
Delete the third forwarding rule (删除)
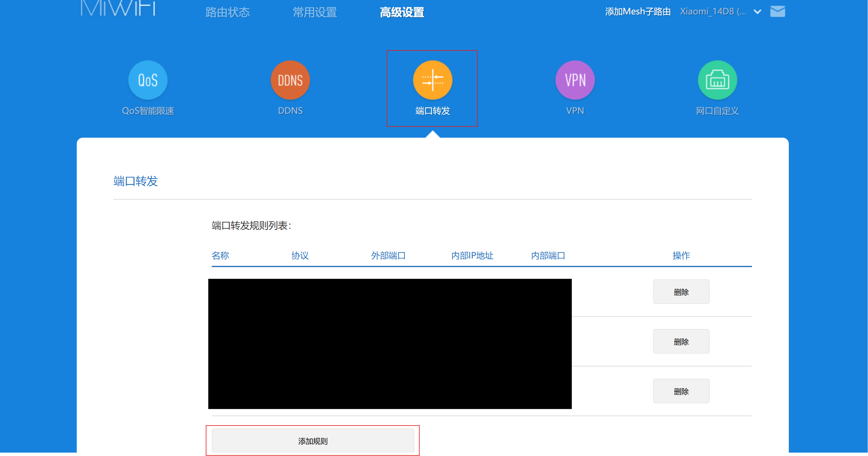pyautogui.click(x=681, y=391)
